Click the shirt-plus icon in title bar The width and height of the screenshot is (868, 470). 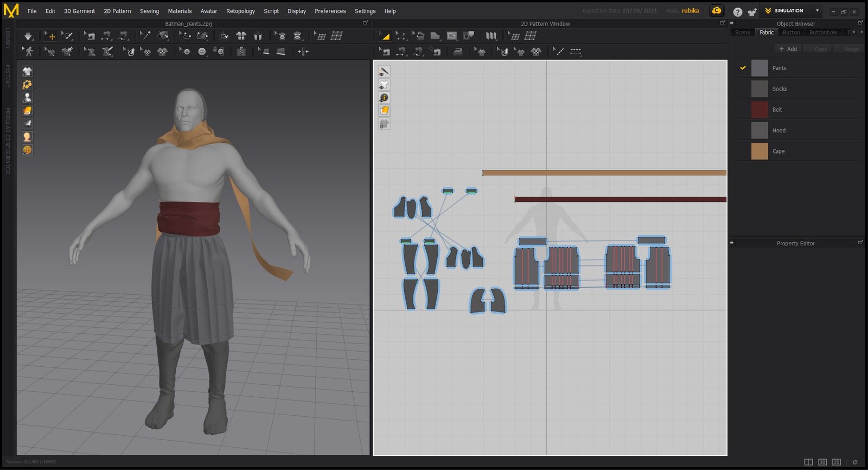click(752, 11)
